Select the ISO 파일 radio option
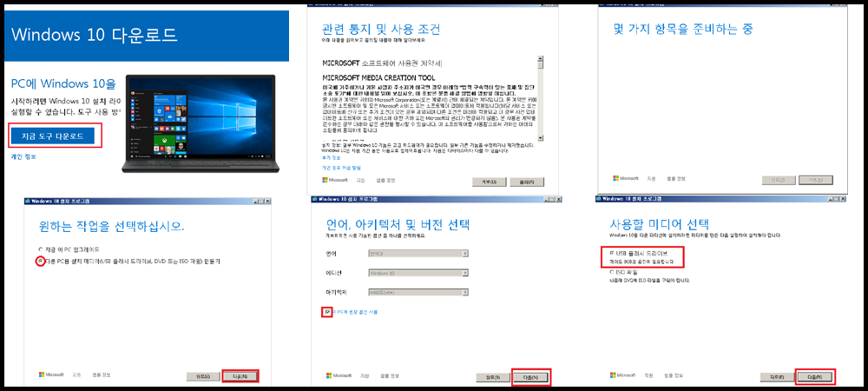The image size is (868, 391). (x=612, y=272)
